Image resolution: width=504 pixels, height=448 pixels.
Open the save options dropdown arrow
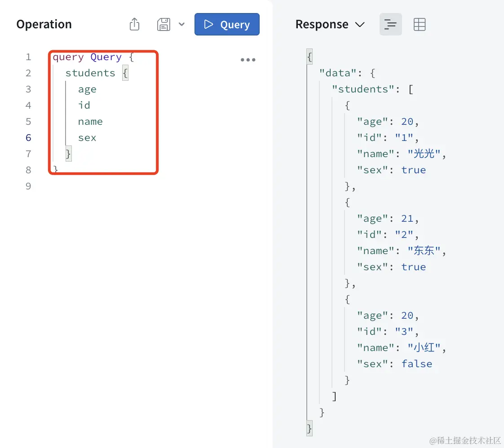tap(181, 24)
